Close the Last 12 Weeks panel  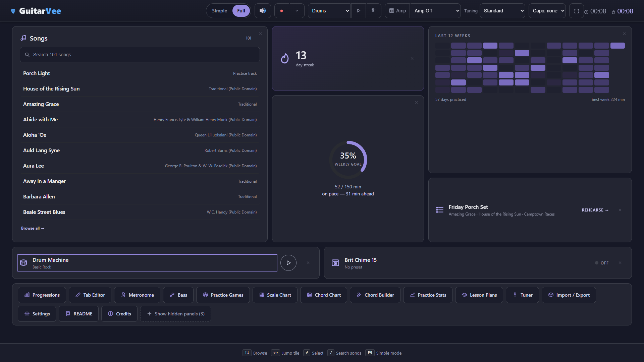(624, 34)
